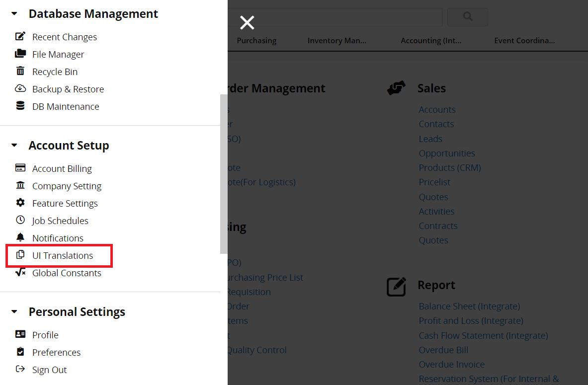The width and height of the screenshot is (588, 385).
Task: Open Account Billing via its card icon
Action: [x=20, y=168]
